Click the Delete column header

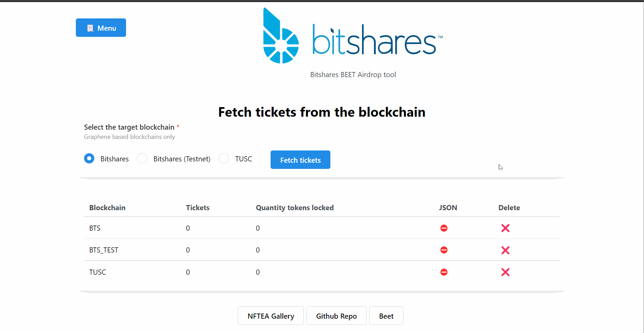pyautogui.click(x=509, y=208)
